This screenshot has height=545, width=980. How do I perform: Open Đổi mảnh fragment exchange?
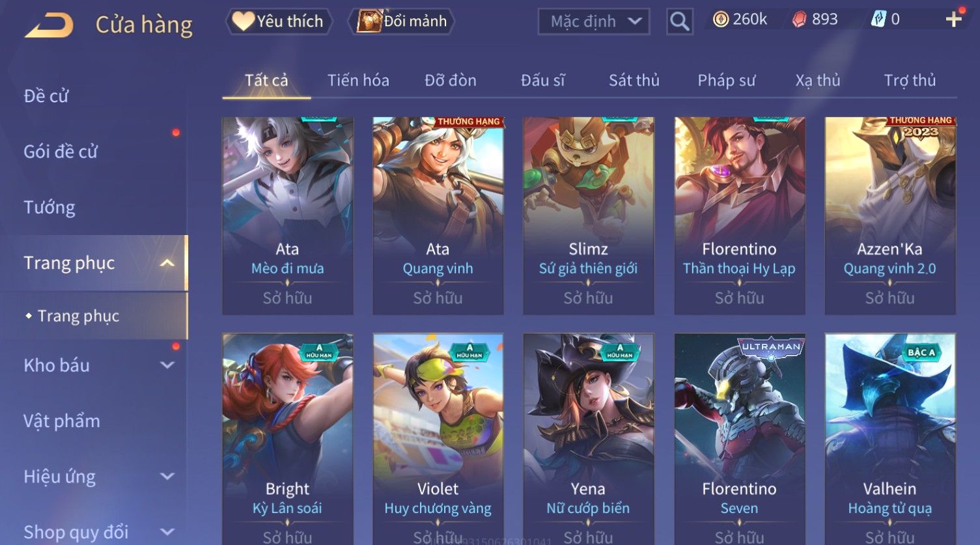click(401, 21)
